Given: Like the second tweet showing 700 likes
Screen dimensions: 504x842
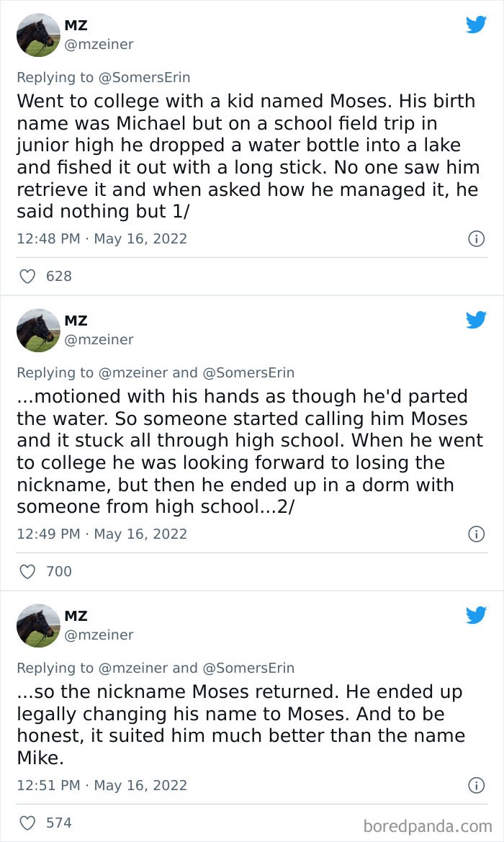Looking at the screenshot, I should tap(27, 571).
